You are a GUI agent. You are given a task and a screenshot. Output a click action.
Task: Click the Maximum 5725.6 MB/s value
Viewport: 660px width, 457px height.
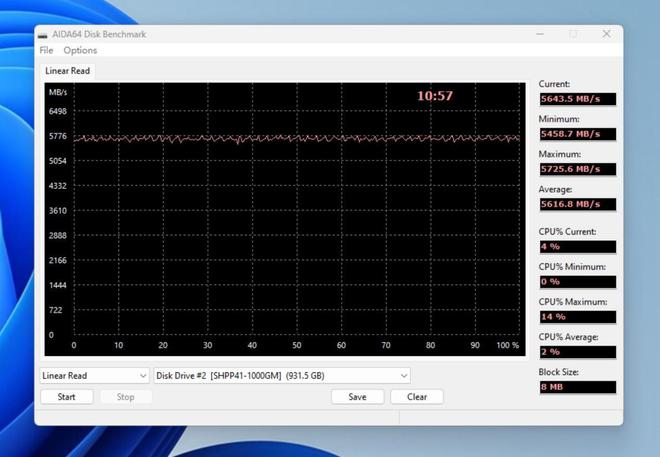pyautogui.click(x=578, y=169)
